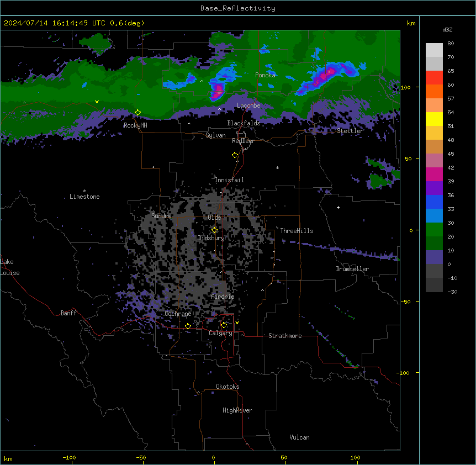The width and height of the screenshot is (476, 465).
Task: Click the Blackfalds city label
Action: 244,123
